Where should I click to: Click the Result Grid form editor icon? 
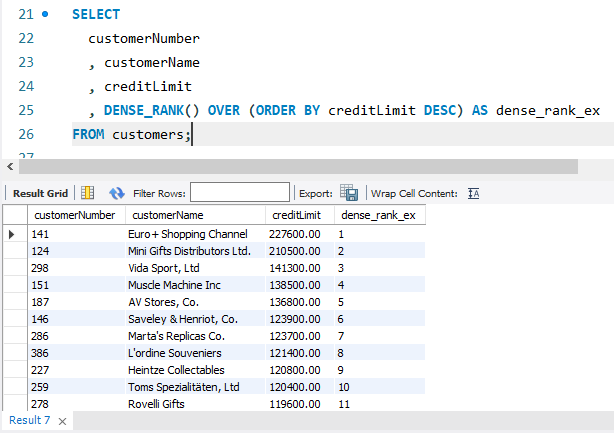coord(87,193)
